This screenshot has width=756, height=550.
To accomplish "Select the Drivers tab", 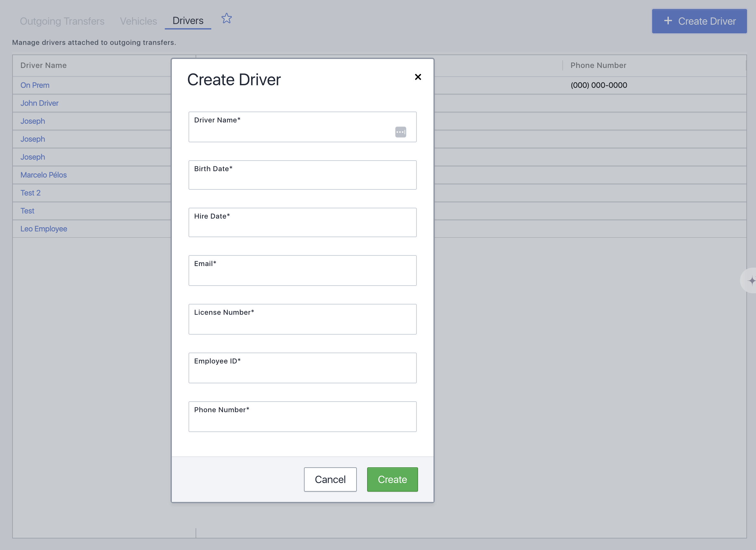I will tap(188, 21).
